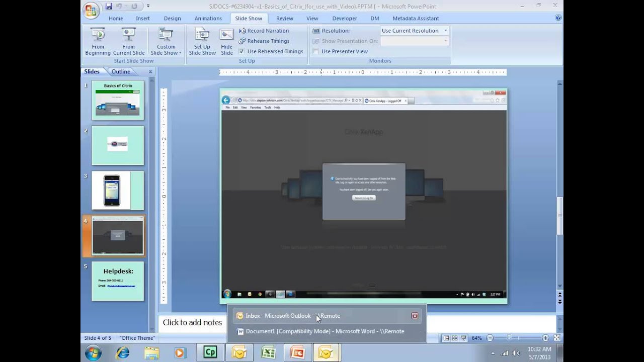Open Adobe Captivate from taskbar
The height and width of the screenshot is (362, 644).
pyautogui.click(x=210, y=353)
